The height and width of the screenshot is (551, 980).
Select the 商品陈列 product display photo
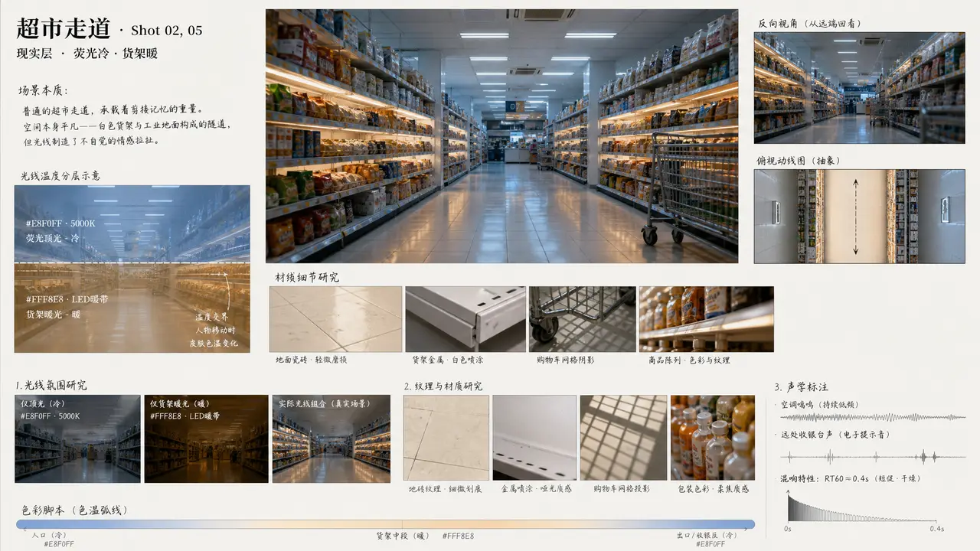coord(706,319)
